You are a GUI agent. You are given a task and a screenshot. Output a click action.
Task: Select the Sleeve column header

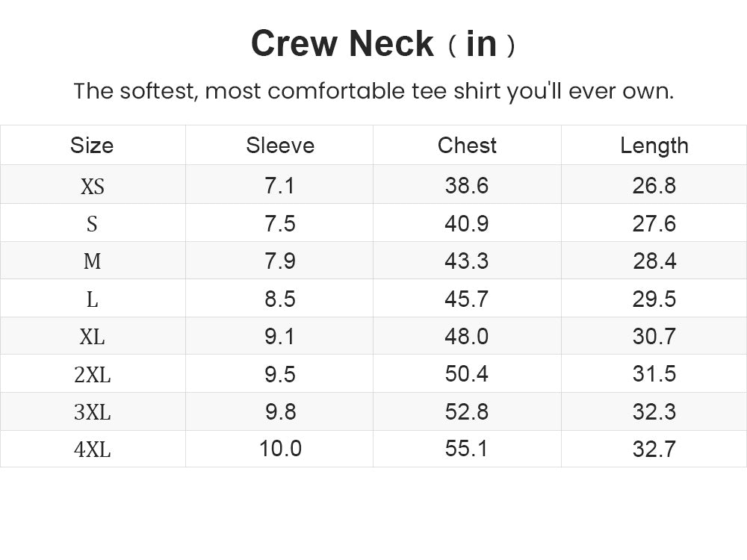point(280,146)
